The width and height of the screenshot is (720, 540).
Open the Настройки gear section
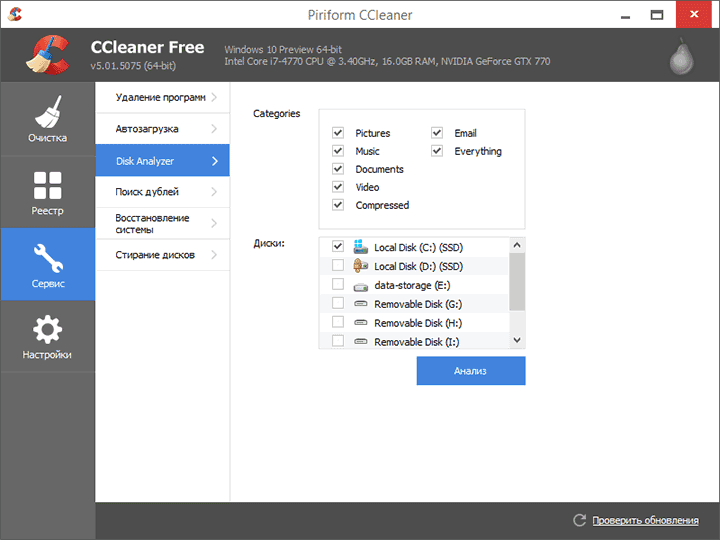pyautogui.click(x=47, y=337)
